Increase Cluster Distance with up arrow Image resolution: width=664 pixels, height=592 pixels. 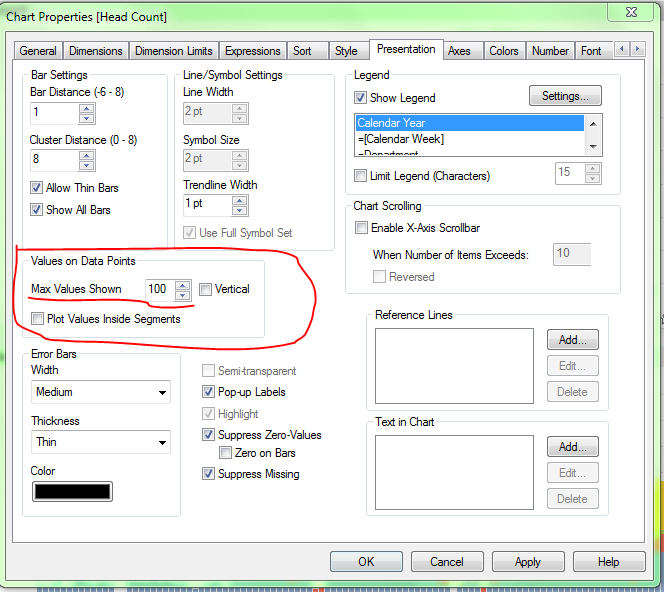87,155
